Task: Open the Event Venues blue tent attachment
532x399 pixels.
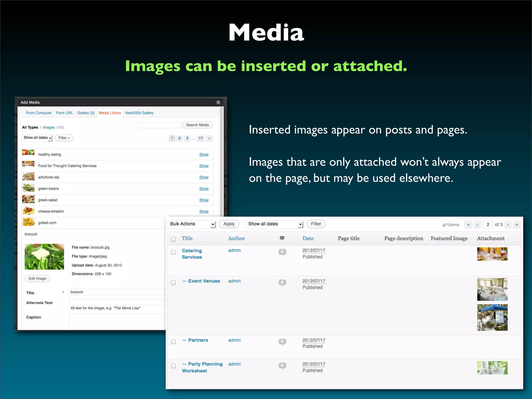Action: [x=492, y=317]
